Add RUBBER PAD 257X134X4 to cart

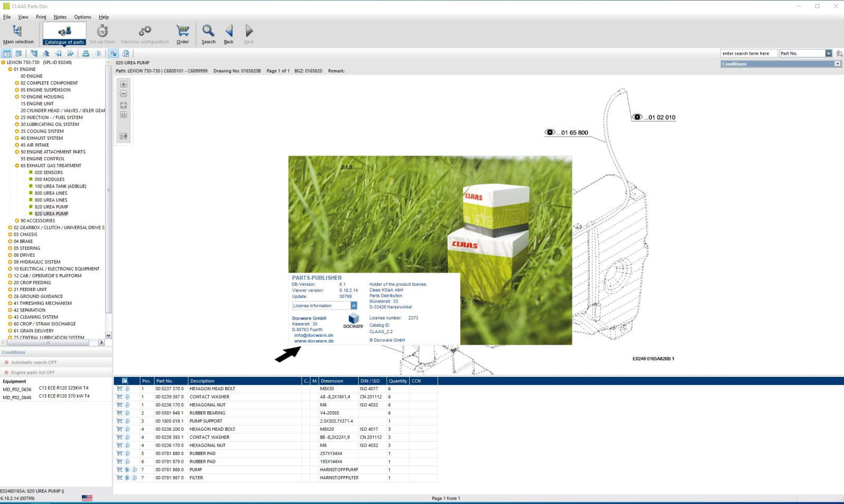119,453
